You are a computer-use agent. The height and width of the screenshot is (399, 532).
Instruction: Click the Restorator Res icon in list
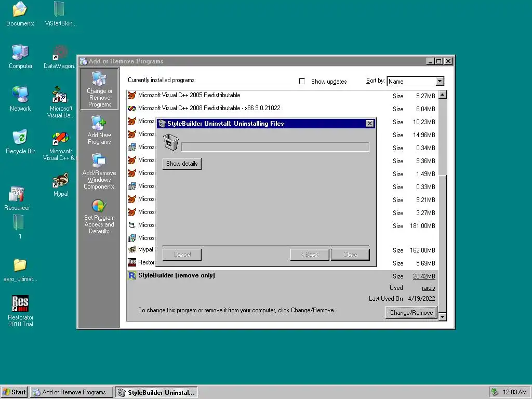coord(132,262)
